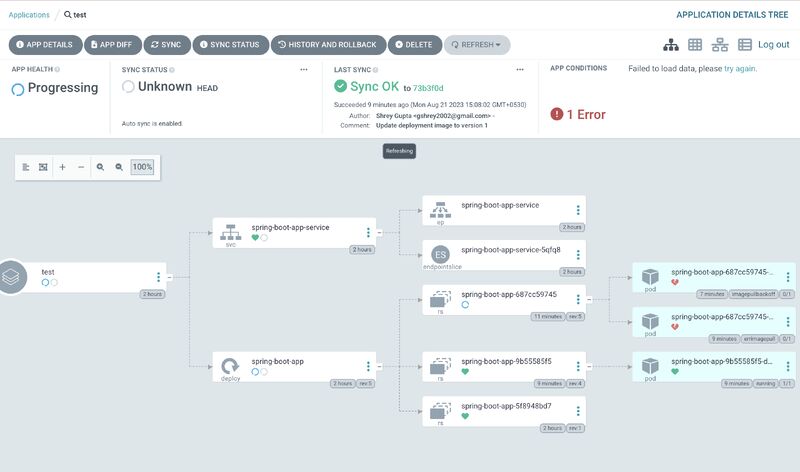The height and width of the screenshot is (472, 800).
Task: Collapse the spring-boot-app-service node children
Action: pos(380,233)
